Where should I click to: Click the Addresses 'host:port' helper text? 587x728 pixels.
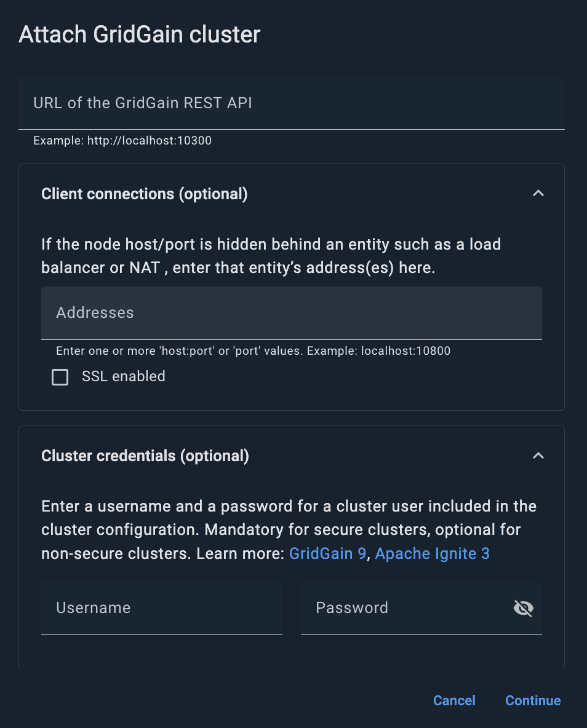click(253, 351)
